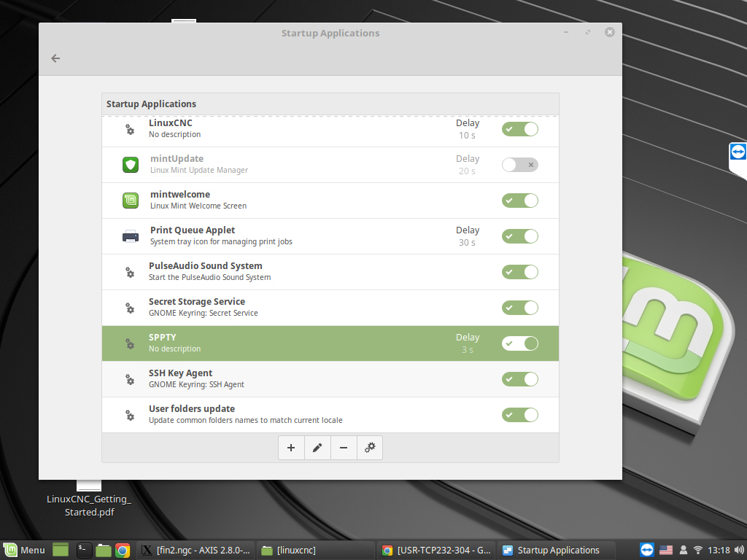Screen dimensions: 747x560
Task: Open the file manager launcher in the panel
Action: pyautogui.click(x=103, y=550)
